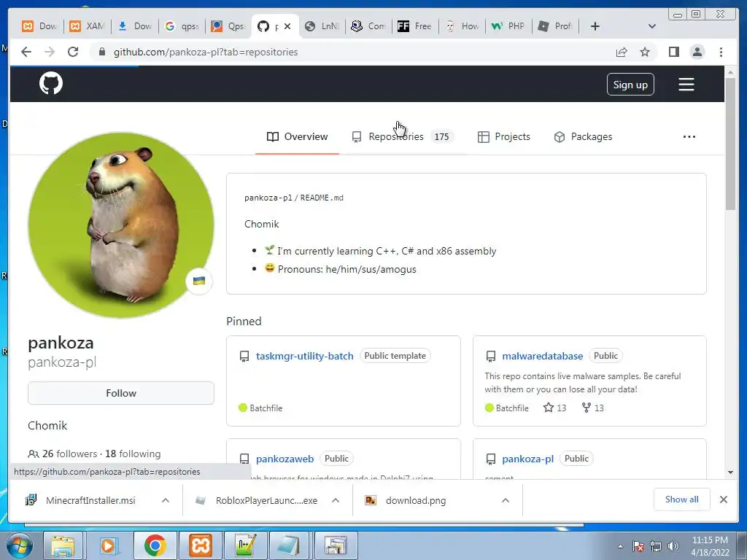Open Chrome three-dot menu
Viewport: 747px width, 560px height.
click(x=721, y=52)
